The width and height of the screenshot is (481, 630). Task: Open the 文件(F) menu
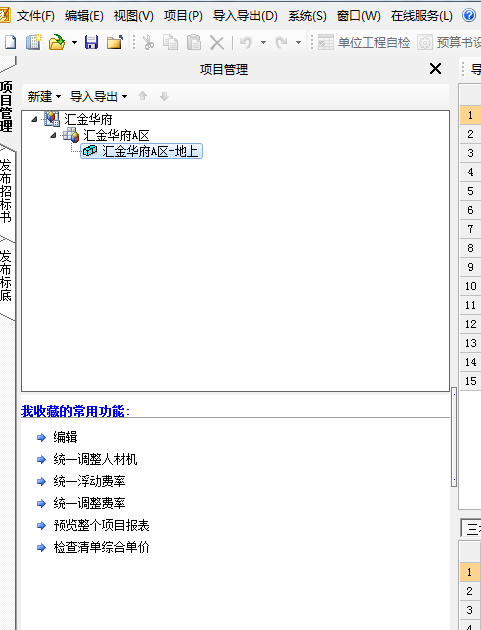click(36, 16)
